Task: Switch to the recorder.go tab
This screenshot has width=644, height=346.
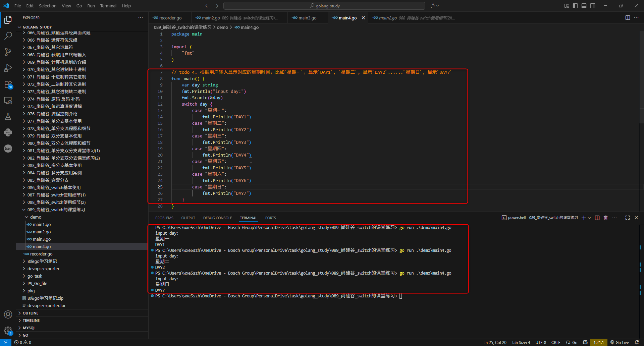Action: click(x=170, y=18)
